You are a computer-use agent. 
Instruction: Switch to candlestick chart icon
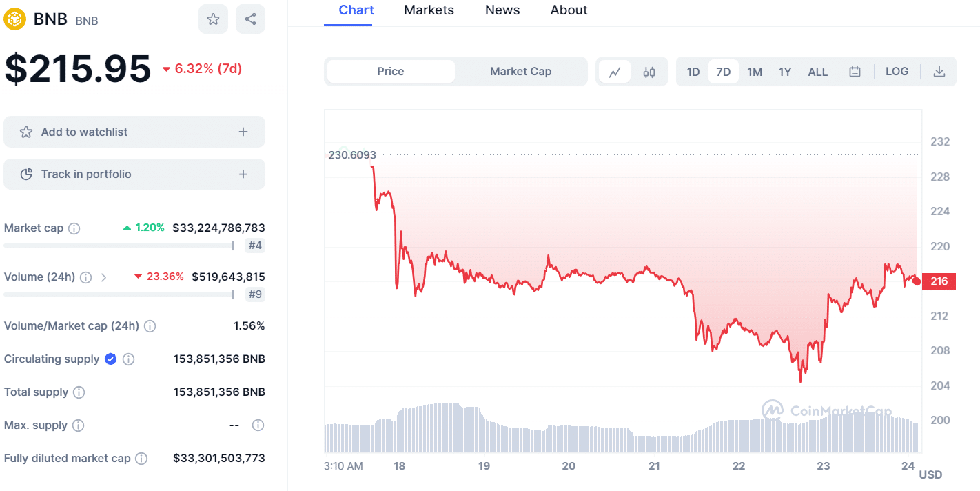tap(649, 72)
